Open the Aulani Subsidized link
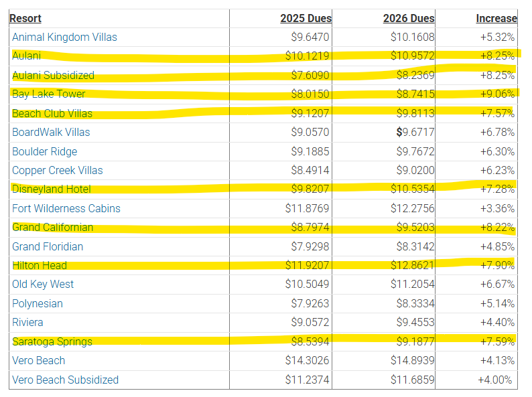Image resolution: width=532 pixels, height=397 pixels. [53, 76]
